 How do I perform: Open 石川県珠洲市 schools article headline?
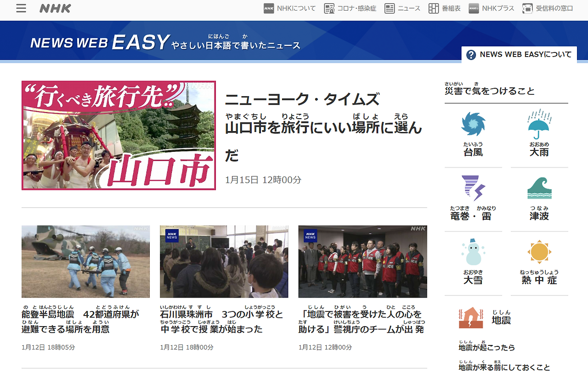pos(221,318)
